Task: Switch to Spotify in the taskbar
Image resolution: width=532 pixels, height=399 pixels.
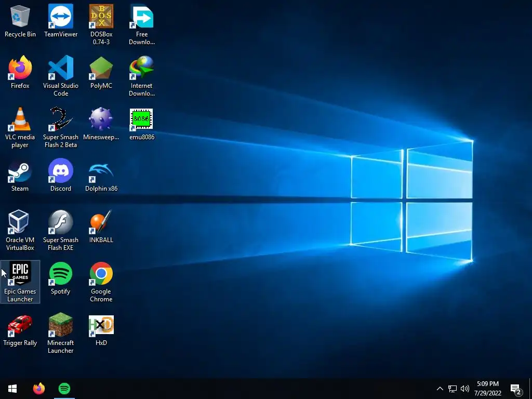Action: [64, 389]
